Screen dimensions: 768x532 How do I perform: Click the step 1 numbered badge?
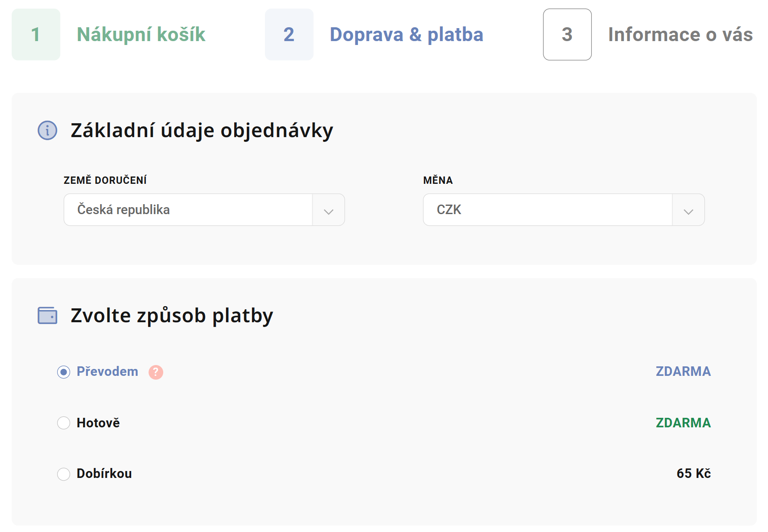click(36, 34)
